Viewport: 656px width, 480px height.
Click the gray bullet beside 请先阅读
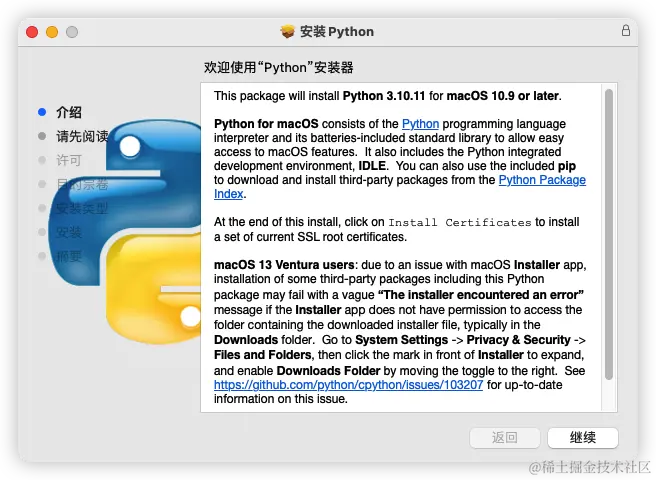click(42, 136)
